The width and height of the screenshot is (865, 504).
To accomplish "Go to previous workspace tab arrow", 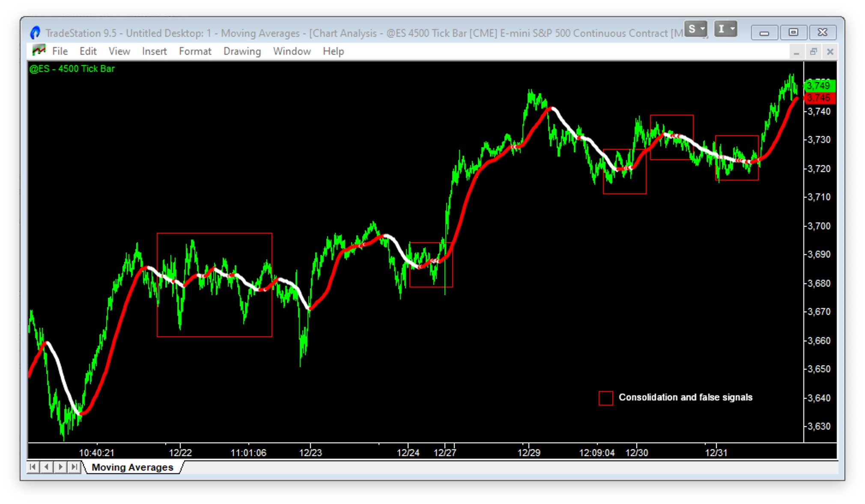I will pos(47,467).
